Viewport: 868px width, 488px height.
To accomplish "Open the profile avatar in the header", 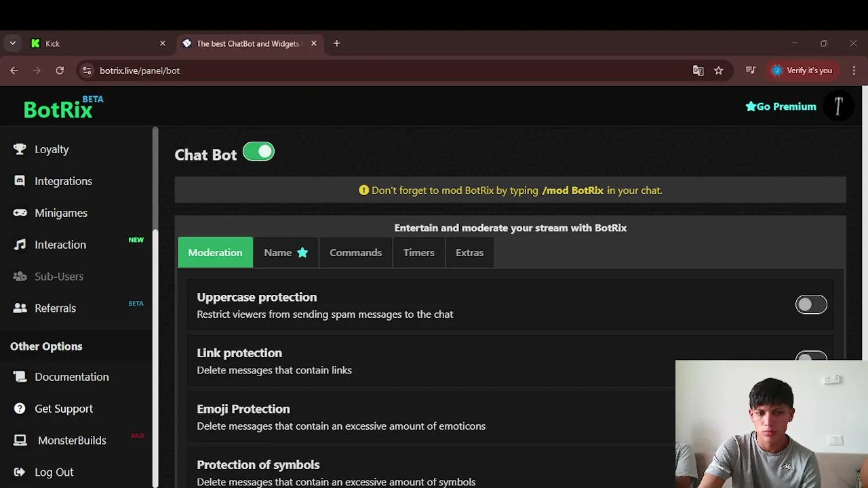I will click(x=838, y=106).
